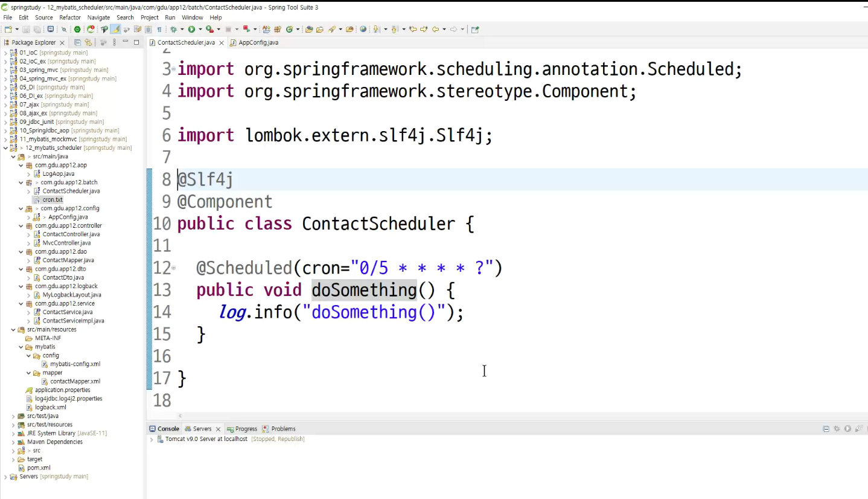Click Collapse All in Package Explorer

(x=77, y=42)
